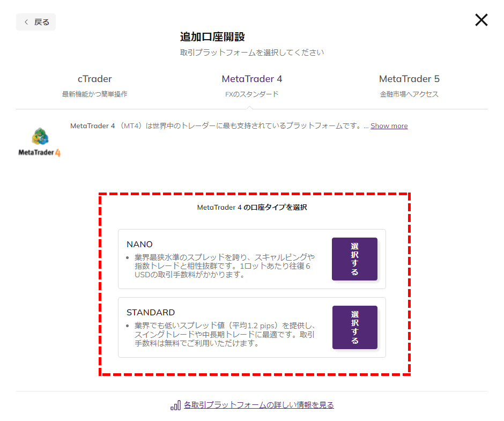Switch to the cTrader platform tab
This screenshot has height=421, width=504.
point(94,86)
